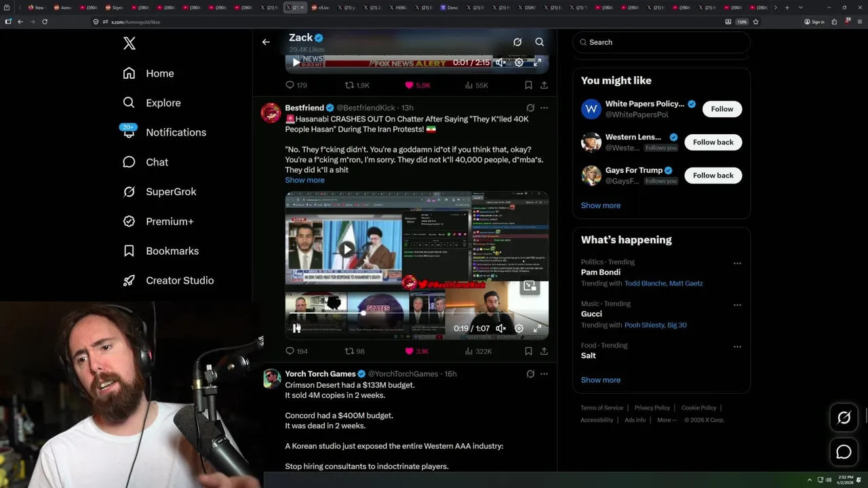Open Chat in the sidebar
The image size is (868, 488).
click(x=145, y=162)
